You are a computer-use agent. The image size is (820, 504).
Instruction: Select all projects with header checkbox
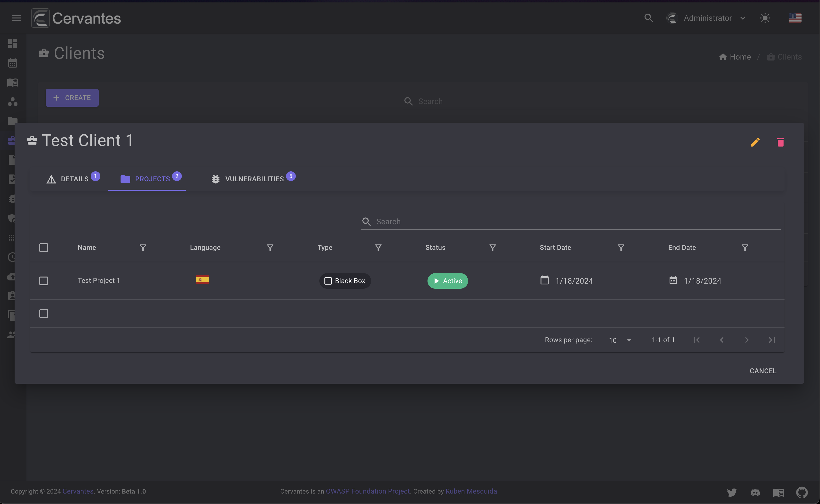click(44, 248)
